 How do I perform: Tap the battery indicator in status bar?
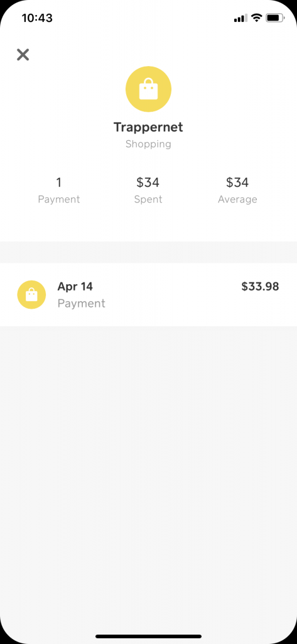pos(275,18)
